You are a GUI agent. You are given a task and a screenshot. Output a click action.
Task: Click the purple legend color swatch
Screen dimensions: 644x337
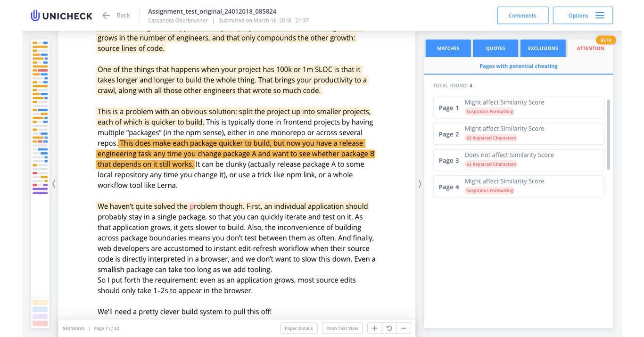point(40,316)
